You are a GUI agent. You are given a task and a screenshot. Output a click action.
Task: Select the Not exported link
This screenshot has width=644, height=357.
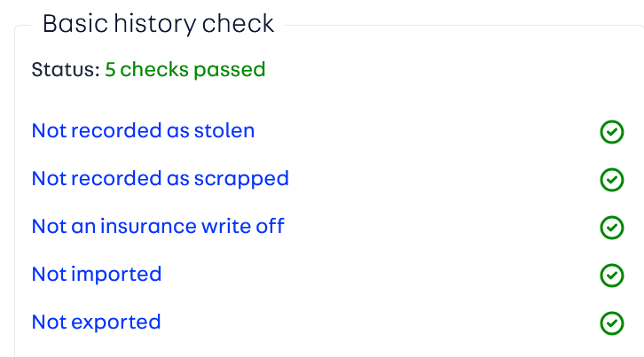point(96,322)
